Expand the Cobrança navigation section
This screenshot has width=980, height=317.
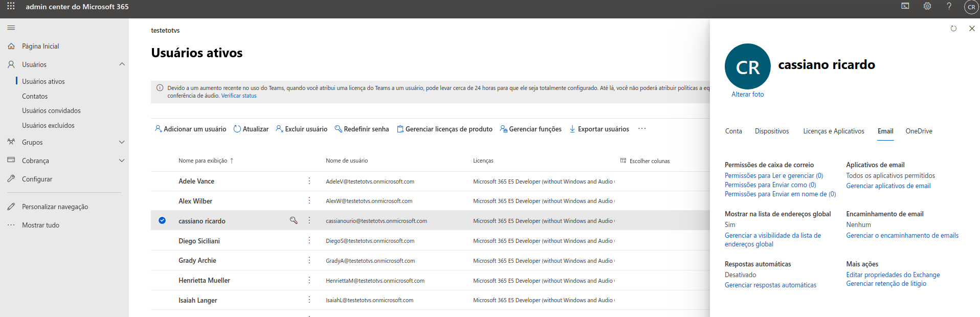tap(122, 161)
